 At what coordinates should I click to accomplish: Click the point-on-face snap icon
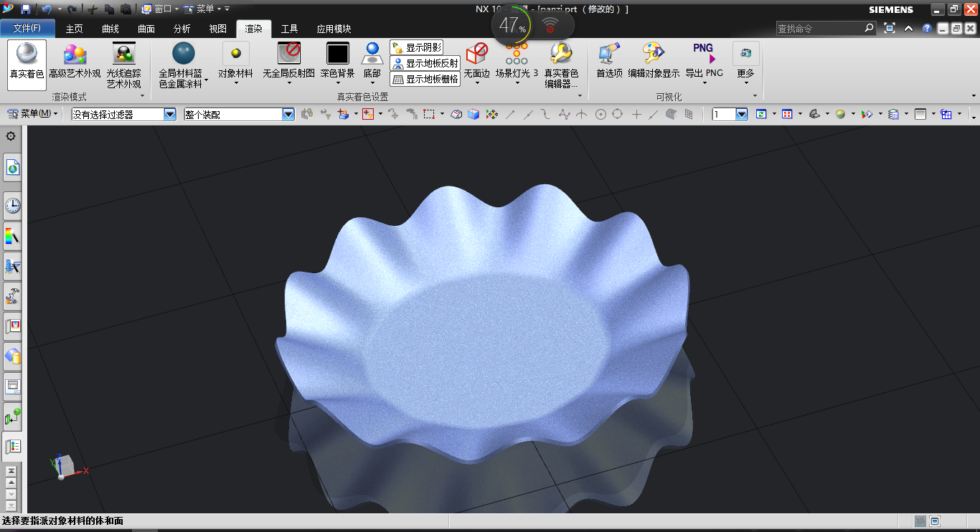coord(672,114)
